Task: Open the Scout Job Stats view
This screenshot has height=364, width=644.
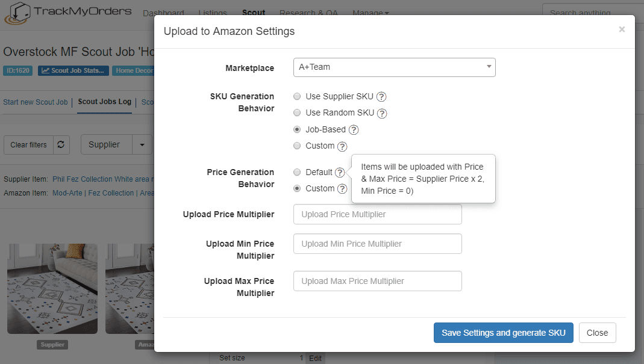Action: 73,70
